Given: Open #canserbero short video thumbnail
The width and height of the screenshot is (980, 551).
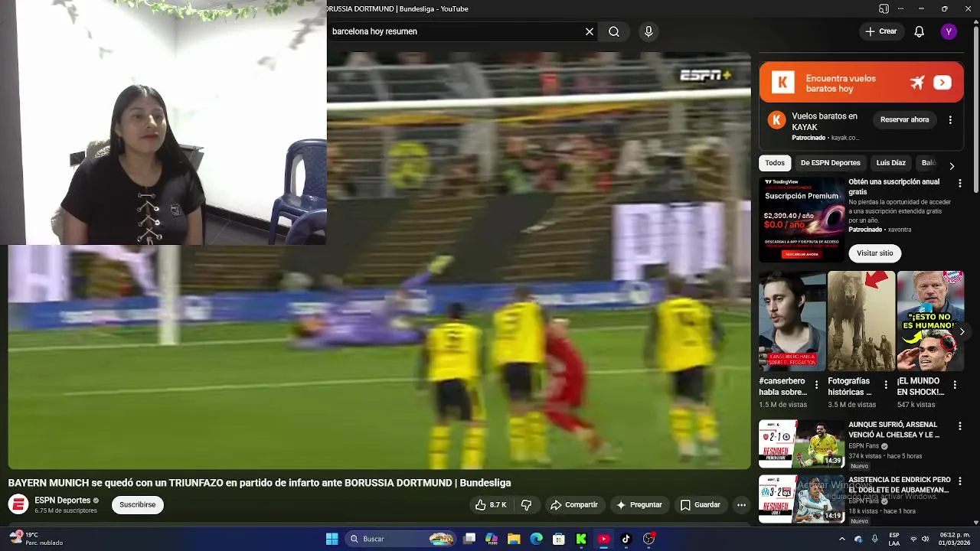Looking at the screenshot, I should click(x=792, y=321).
